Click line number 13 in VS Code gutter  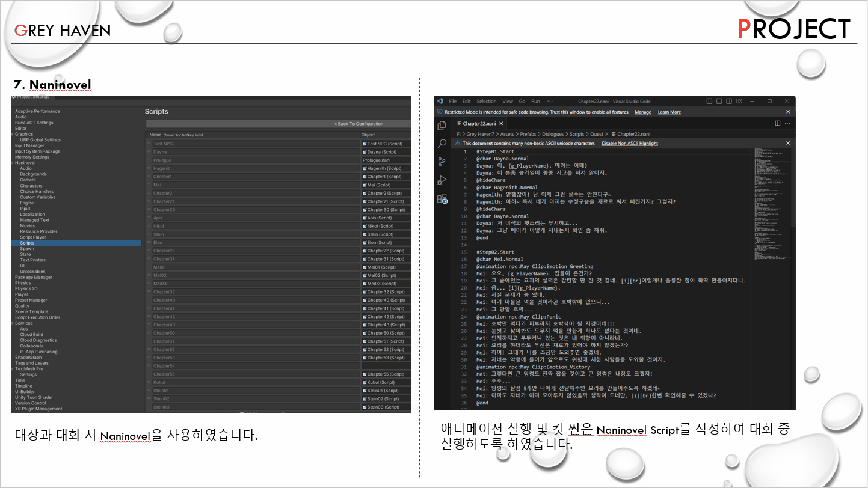[464, 237]
